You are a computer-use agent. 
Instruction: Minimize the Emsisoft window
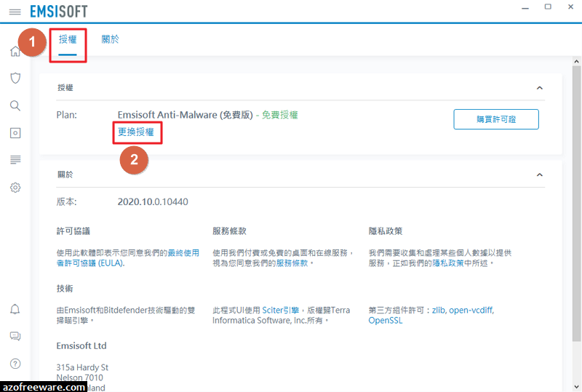tap(525, 7)
